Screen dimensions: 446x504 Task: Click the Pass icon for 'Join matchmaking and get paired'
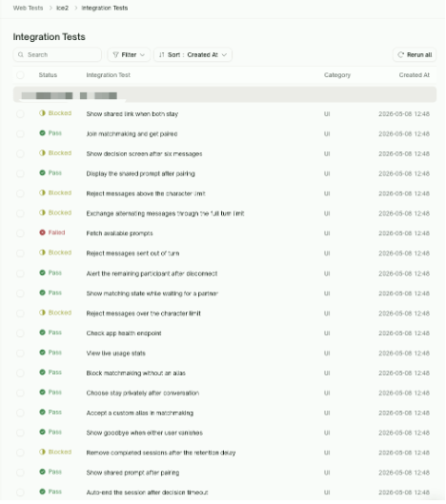coord(42,133)
